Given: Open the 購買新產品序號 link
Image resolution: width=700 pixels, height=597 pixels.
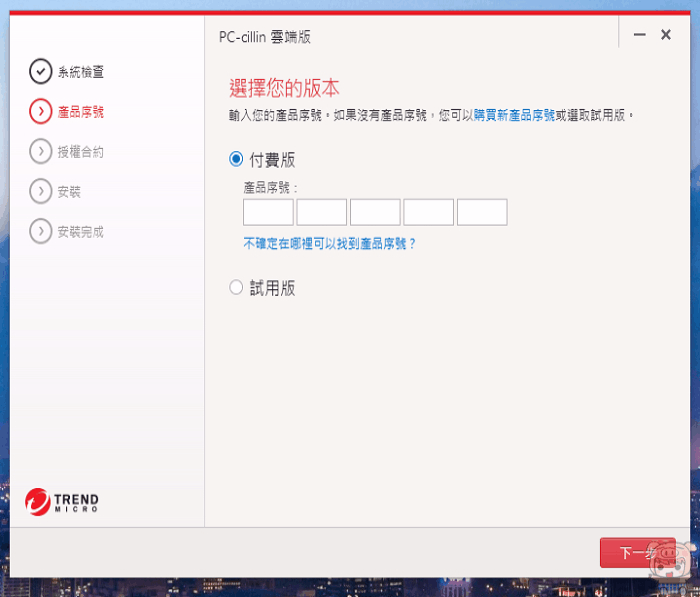Looking at the screenshot, I should point(514,115).
